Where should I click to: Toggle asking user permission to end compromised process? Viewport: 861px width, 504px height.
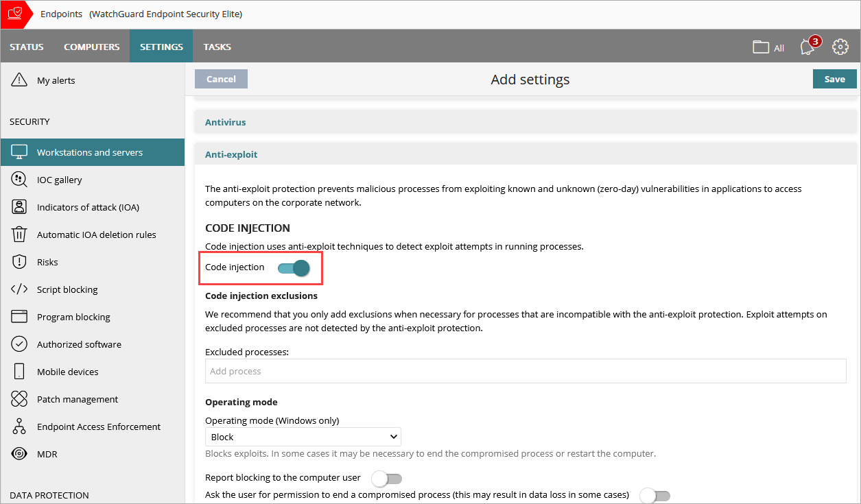pos(655,494)
